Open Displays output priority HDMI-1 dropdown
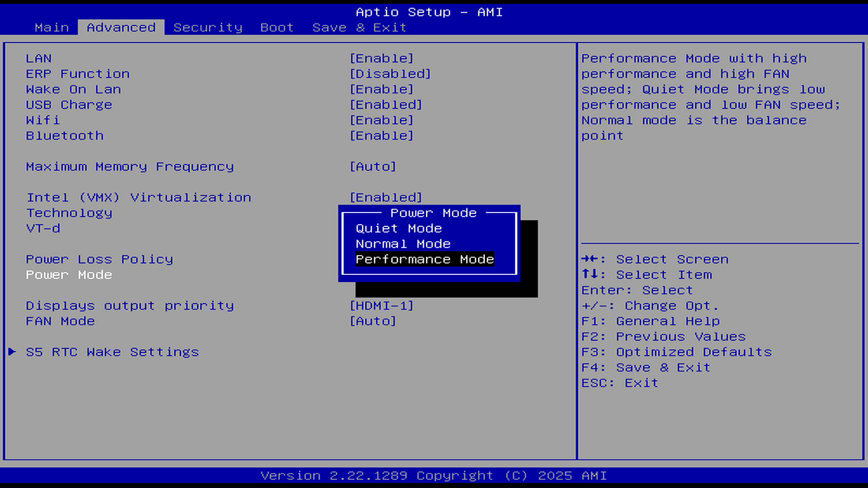Image resolution: width=868 pixels, height=488 pixels. (382, 305)
